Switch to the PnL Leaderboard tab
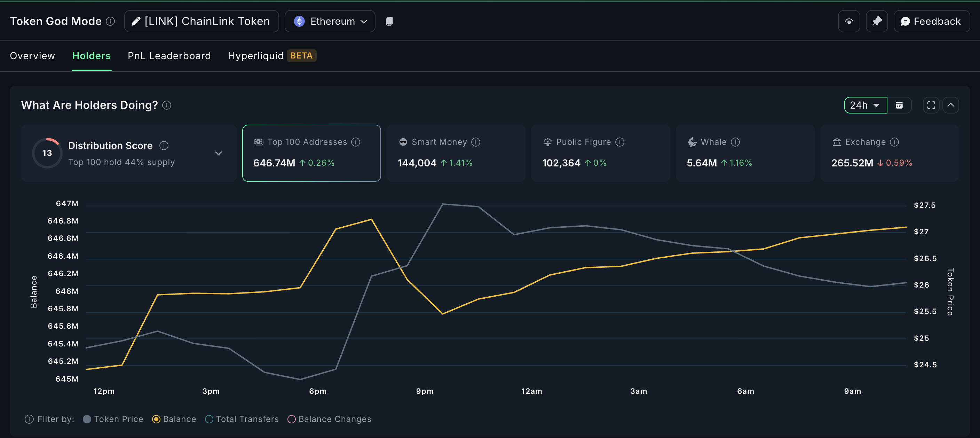 click(x=169, y=56)
